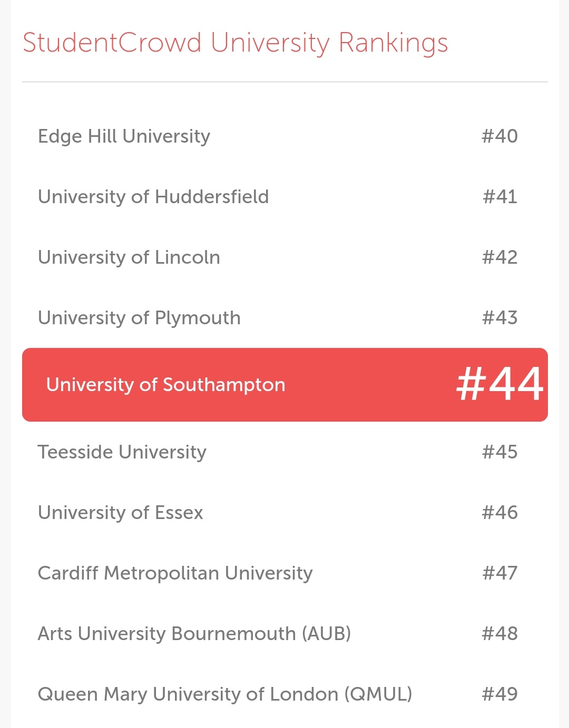The height and width of the screenshot is (728, 569).
Task: Click the large #44 rank badge
Action: [x=499, y=384]
